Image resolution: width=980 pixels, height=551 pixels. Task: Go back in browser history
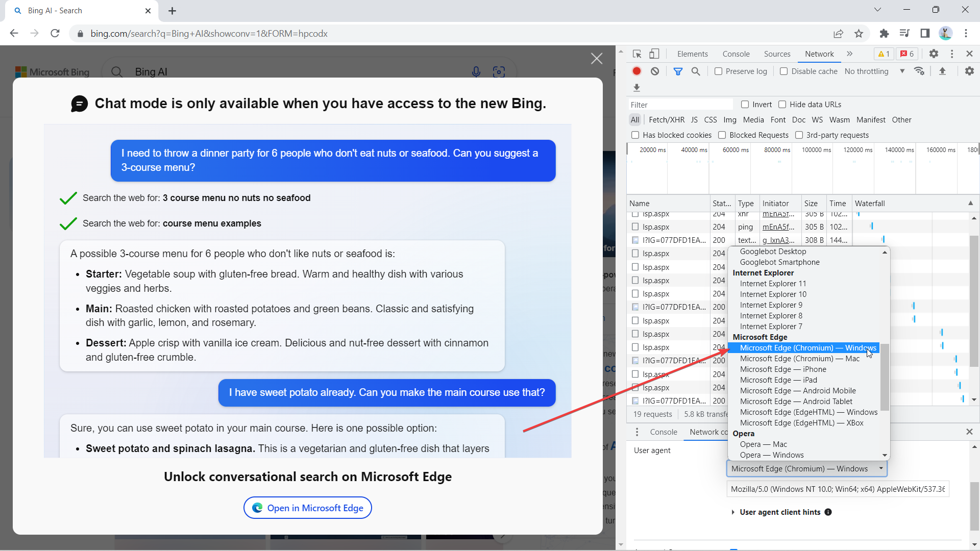(x=14, y=34)
